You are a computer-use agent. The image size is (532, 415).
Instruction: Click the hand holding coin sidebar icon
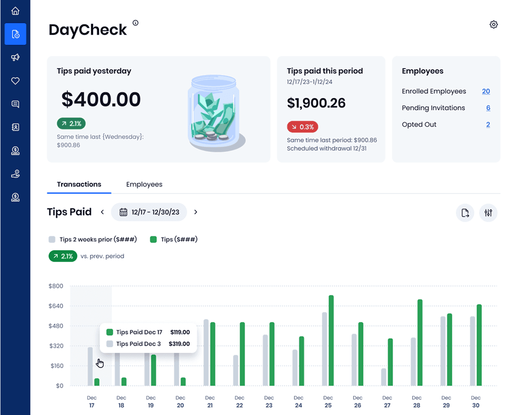(x=15, y=174)
